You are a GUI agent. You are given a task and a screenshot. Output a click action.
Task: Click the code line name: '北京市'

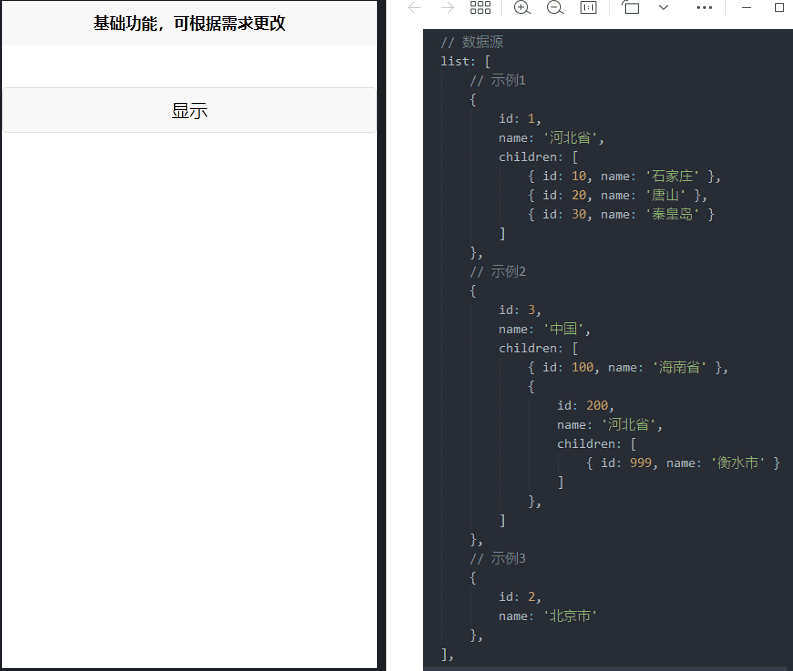click(x=548, y=616)
